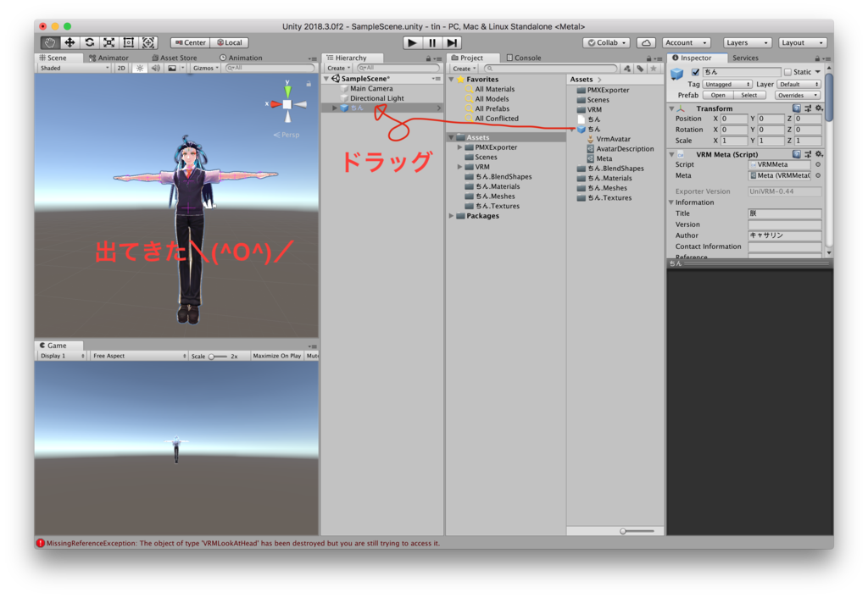This screenshot has width=868, height=598.
Task: Click Search by Type icon in Project
Action: [627, 69]
